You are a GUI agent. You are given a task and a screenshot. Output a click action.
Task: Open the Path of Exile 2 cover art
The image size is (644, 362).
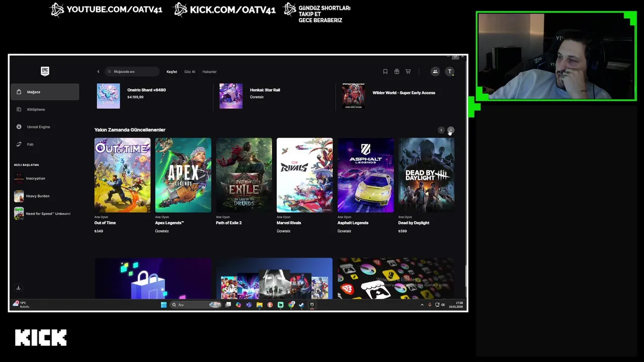click(244, 175)
